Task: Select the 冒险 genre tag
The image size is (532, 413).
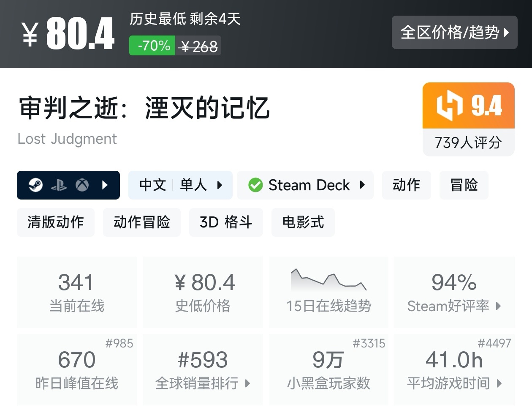Action: click(x=464, y=185)
